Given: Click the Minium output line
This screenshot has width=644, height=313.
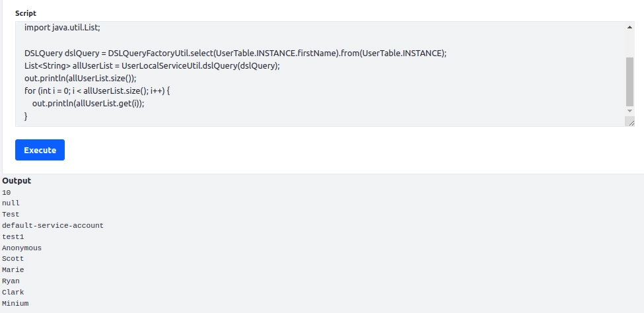Looking at the screenshot, I should click(x=15, y=304).
